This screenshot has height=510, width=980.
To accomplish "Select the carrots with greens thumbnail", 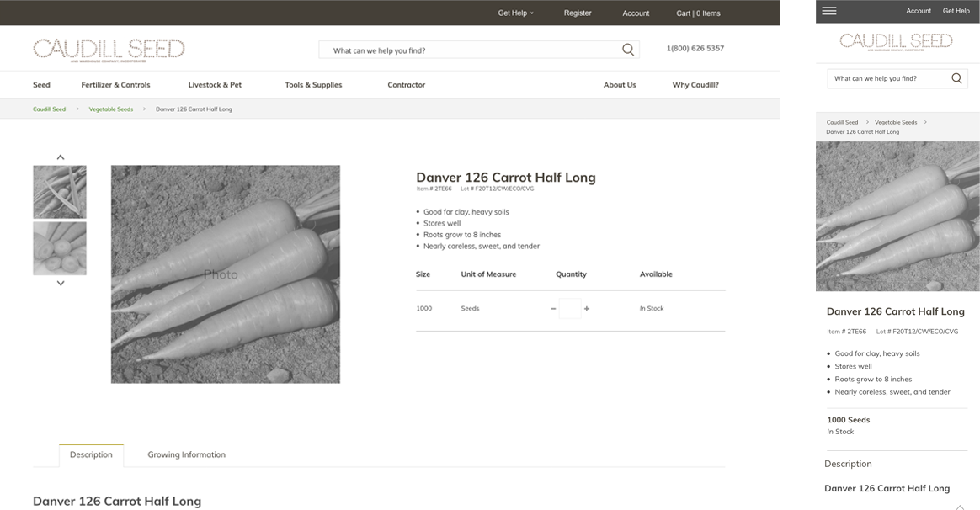I will coord(60,192).
